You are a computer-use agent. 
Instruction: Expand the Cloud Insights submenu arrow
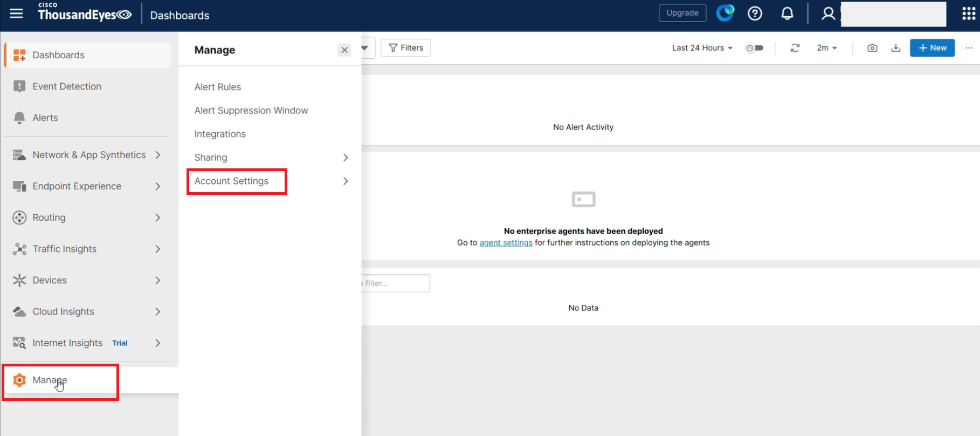tap(158, 311)
